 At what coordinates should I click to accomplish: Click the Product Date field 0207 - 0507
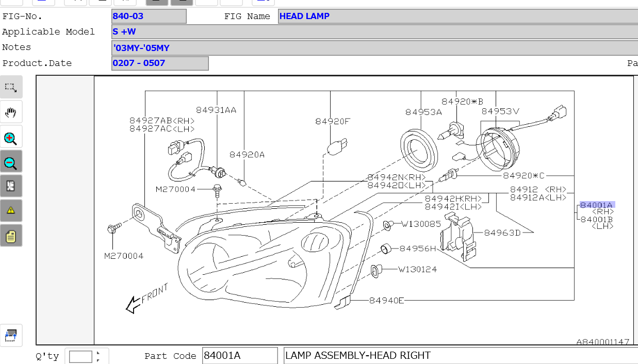click(160, 63)
